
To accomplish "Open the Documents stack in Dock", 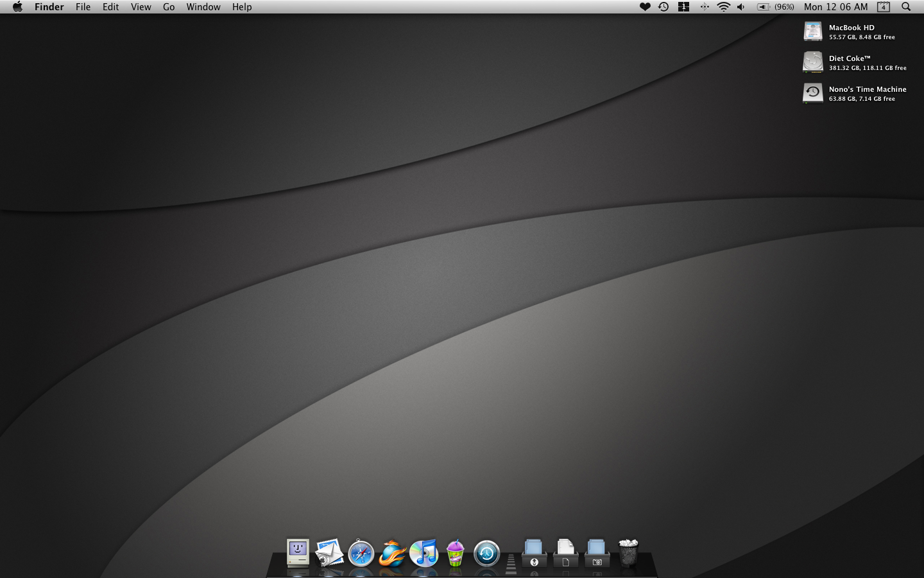I will click(x=565, y=553).
